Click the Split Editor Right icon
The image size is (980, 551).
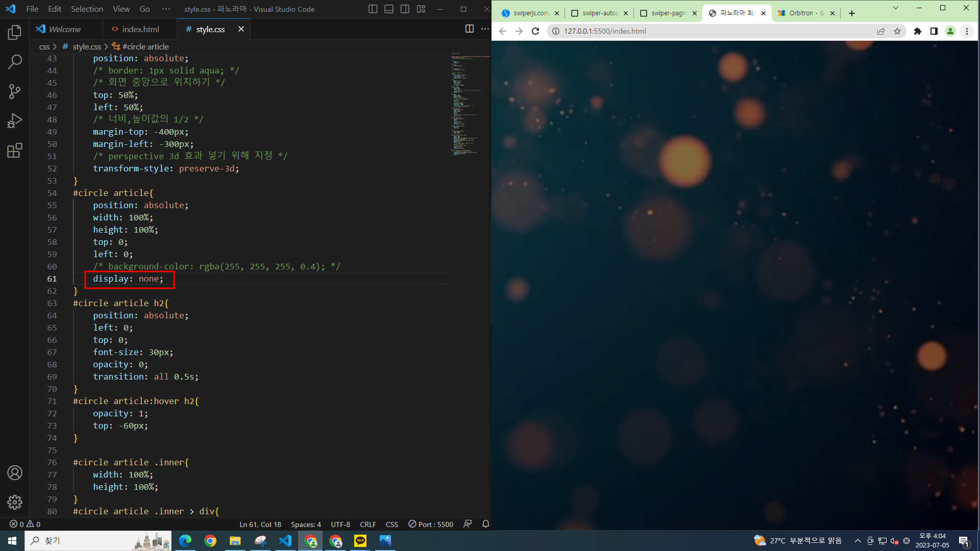pos(469,29)
